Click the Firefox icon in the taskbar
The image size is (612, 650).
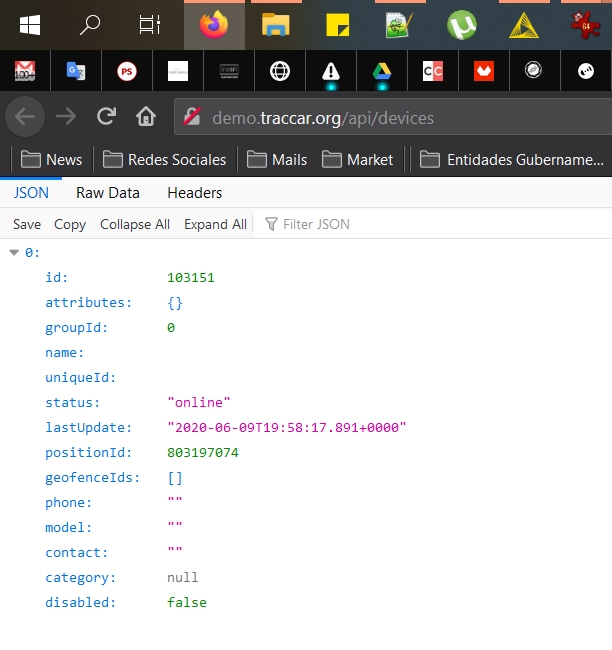(x=212, y=25)
